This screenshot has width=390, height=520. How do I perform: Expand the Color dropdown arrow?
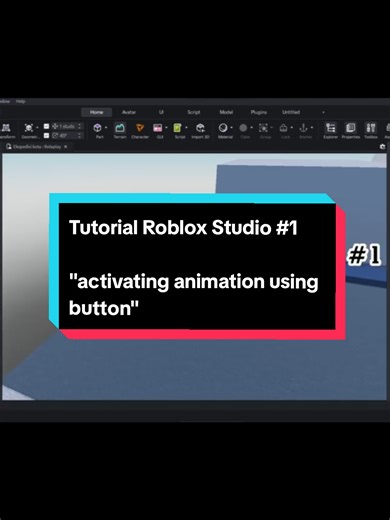252,128
